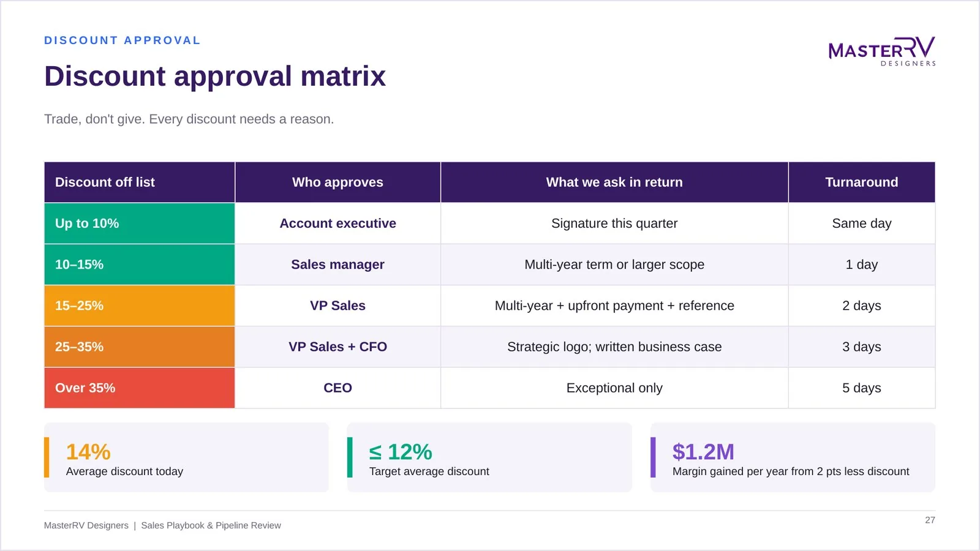Click the 'Turnaround' column header

pyautogui.click(x=862, y=182)
